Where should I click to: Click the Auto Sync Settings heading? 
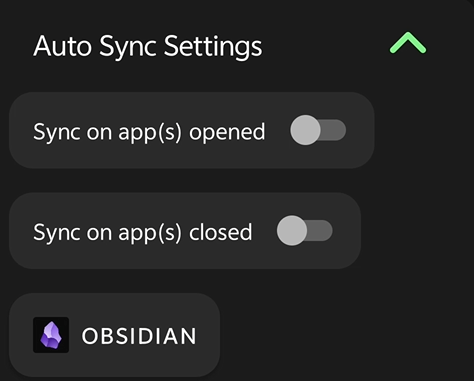click(x=148, y=46)
